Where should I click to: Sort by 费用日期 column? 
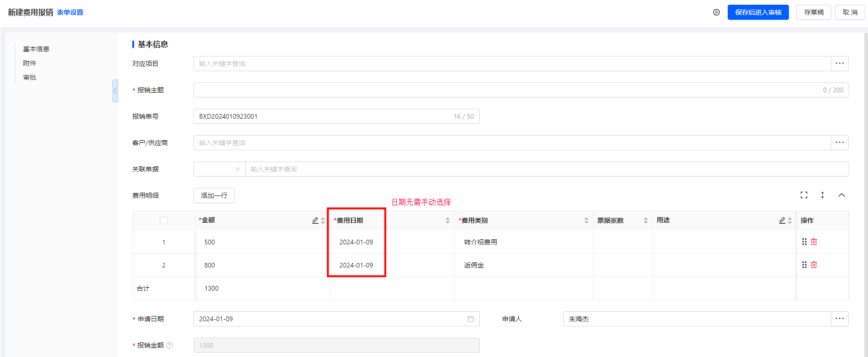pyautogui.click(x=448, y=220)
